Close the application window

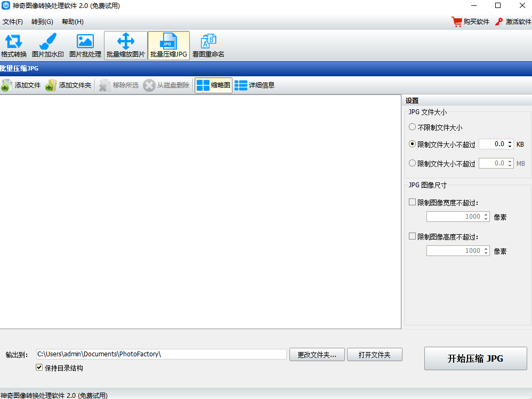[x=522, y=5]
